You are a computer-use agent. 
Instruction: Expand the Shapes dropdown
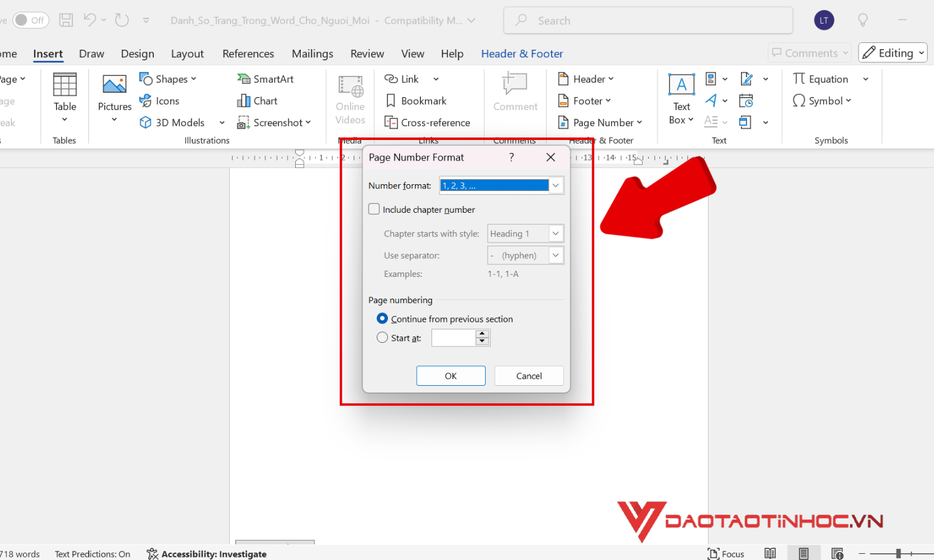pyautogui.click(x=194, y=79)
